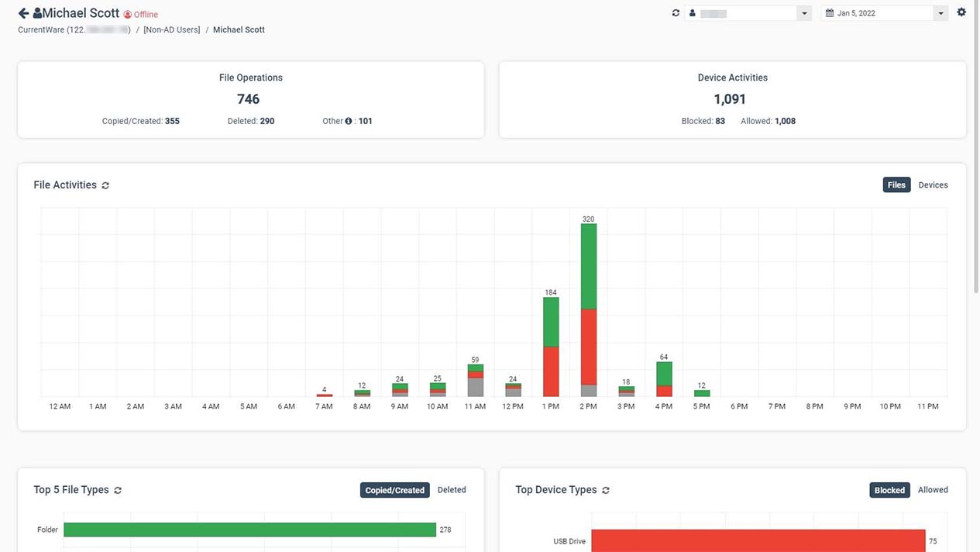Screen dimensions: 980x552
Task: Click the File Activities heading
Action: (x=65, y=185)
